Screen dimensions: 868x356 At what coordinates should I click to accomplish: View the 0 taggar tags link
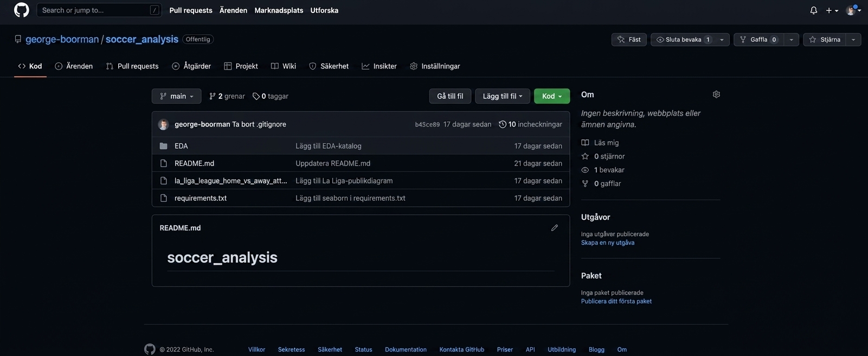[x=271, y=96]
